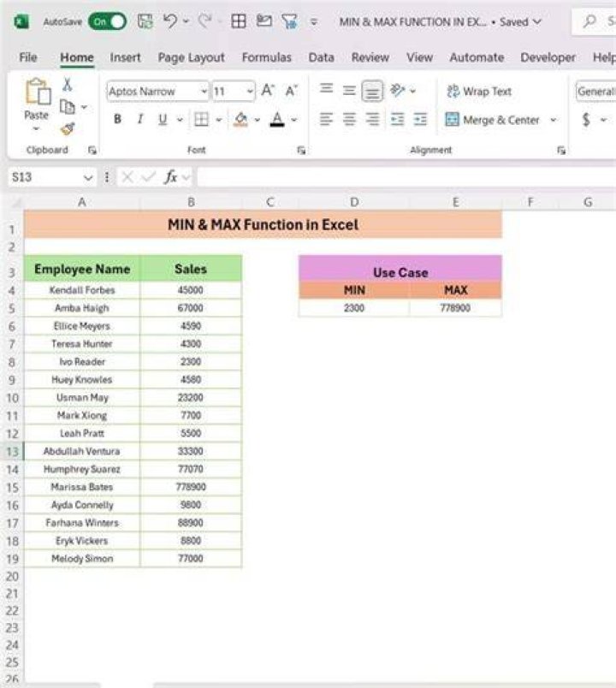Open the Developer tab
This screenshot has width=616, height=688.
[x=548, y=57]
